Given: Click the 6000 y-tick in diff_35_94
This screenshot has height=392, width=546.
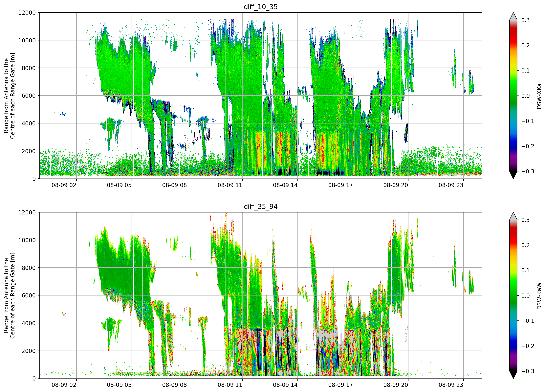Looking at the screenshot, I should click(29, 295).
